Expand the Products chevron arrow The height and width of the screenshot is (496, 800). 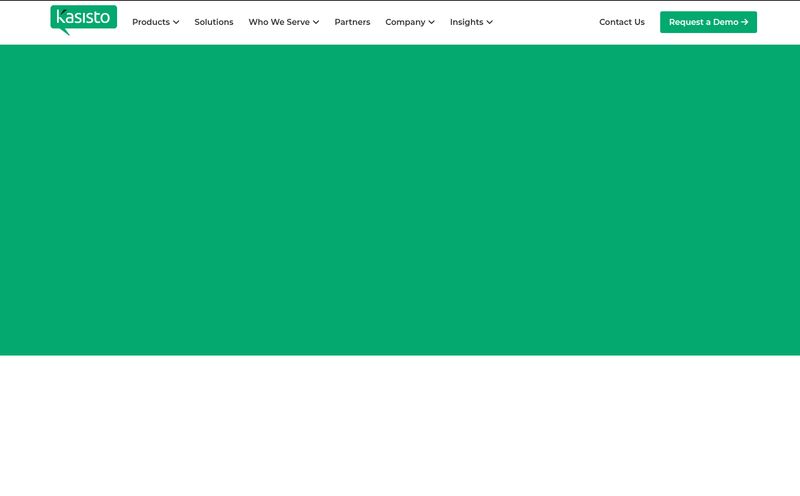(176, 22)
